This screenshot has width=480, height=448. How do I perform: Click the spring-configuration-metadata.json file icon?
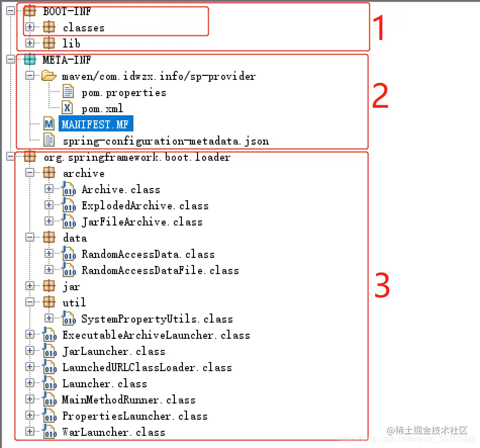(49, 140)
